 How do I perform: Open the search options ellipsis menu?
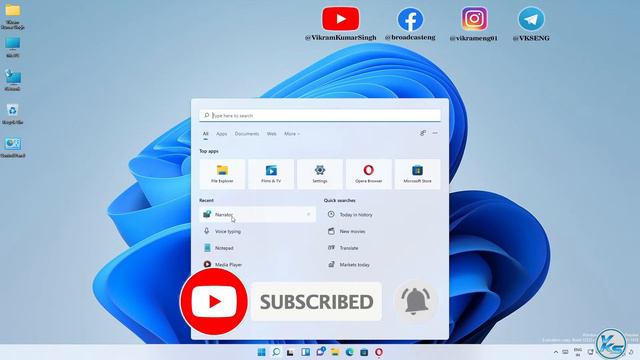[x=435, y=133]
